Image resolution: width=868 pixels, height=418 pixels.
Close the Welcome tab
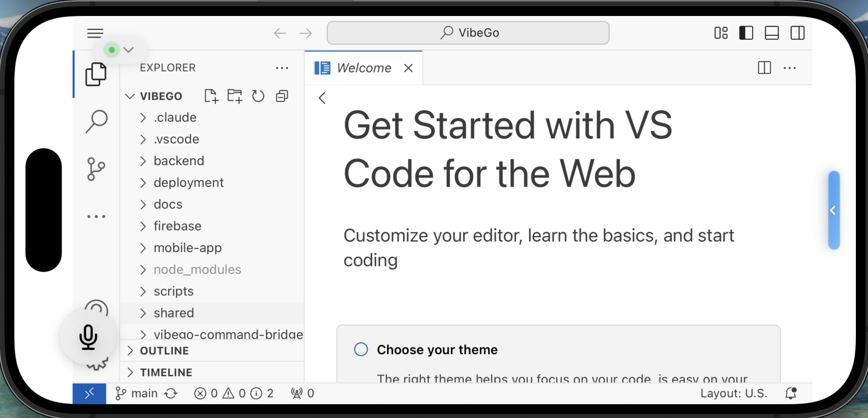tap(409, 68)
